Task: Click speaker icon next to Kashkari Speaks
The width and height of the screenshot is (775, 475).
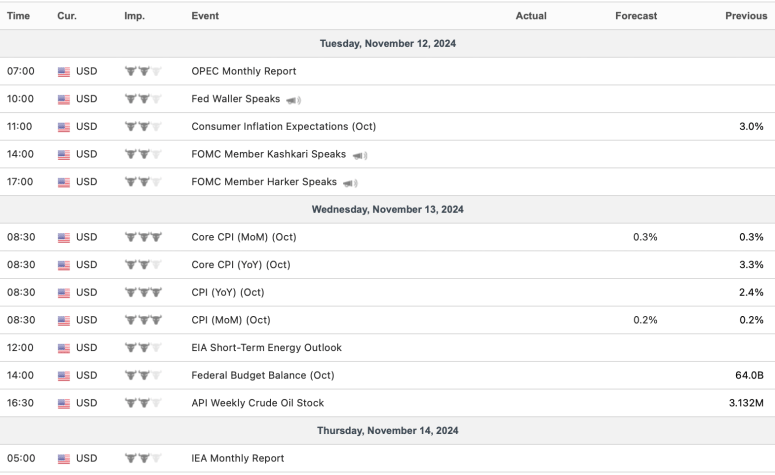Action: (359, 155)
